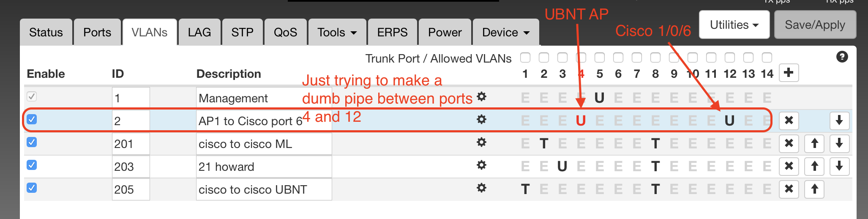Move VLAN 203 down
Image resolution: width=868 pixels, height=219 pixels.
[x=839, y=166]
